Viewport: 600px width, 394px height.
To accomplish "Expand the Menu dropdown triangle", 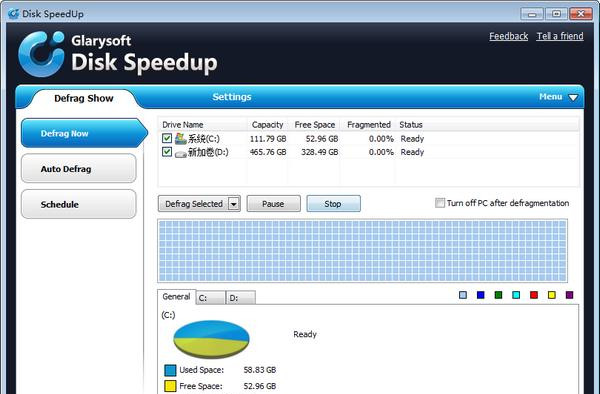I will [573, 98].
